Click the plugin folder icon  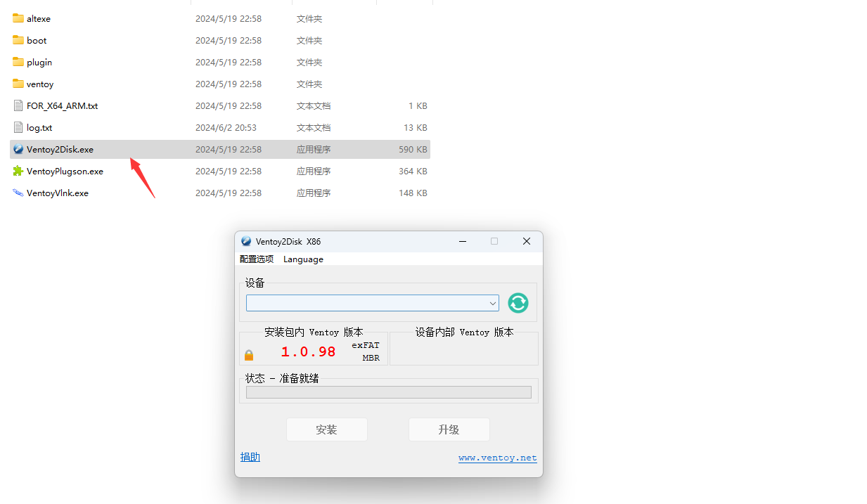[x=18, y=62]
